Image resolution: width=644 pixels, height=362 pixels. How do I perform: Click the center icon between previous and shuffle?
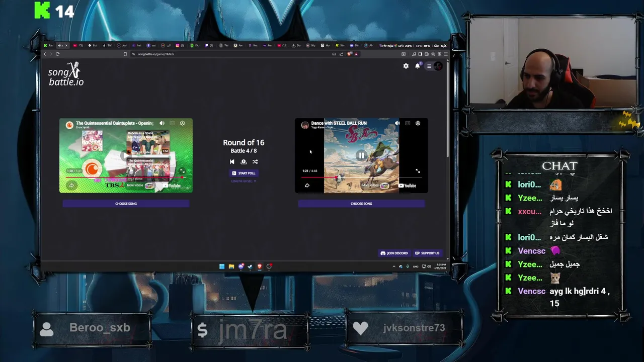[244, 162]
